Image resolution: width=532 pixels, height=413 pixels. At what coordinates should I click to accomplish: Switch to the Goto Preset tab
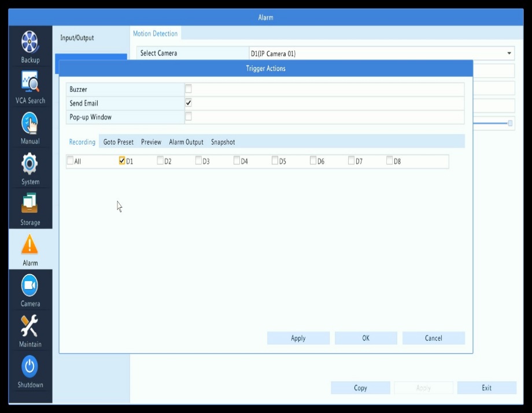118,142
